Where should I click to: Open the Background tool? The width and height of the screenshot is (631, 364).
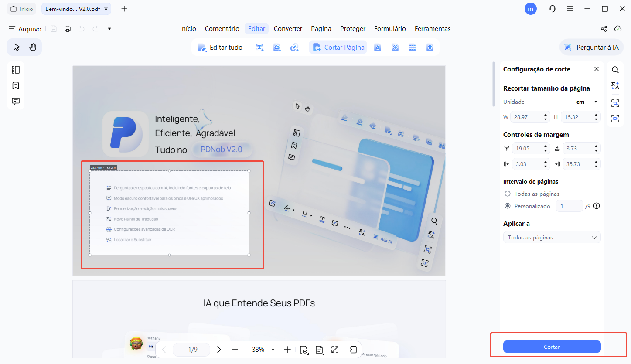pos(395,47)
